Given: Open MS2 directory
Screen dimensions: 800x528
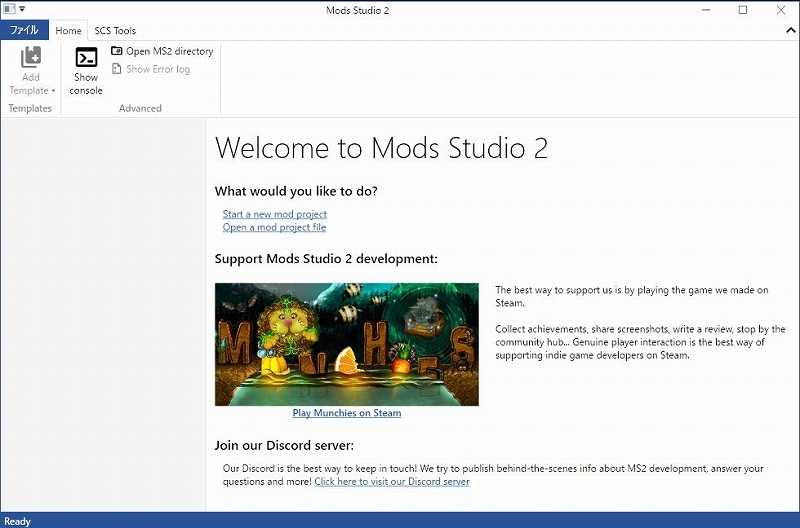Looking at the screenshot, I should pyautogui.click(x=162, y=51).
